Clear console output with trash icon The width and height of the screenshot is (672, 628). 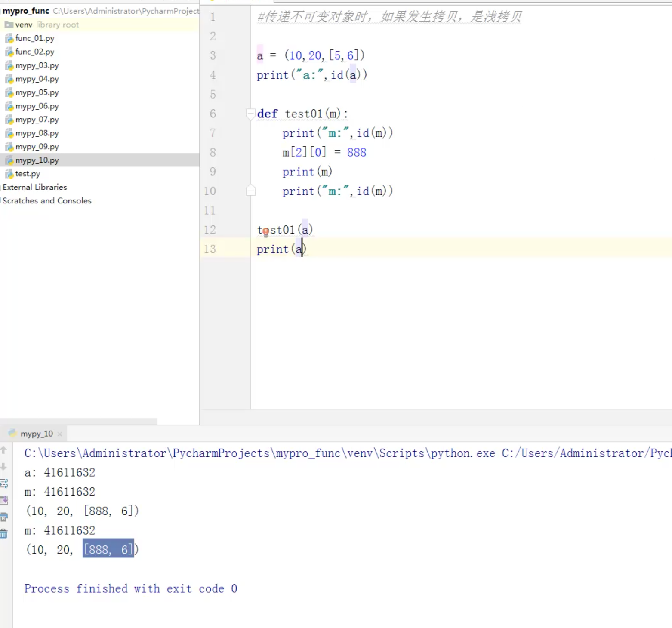pyautogui.click(x=4, y=534)
